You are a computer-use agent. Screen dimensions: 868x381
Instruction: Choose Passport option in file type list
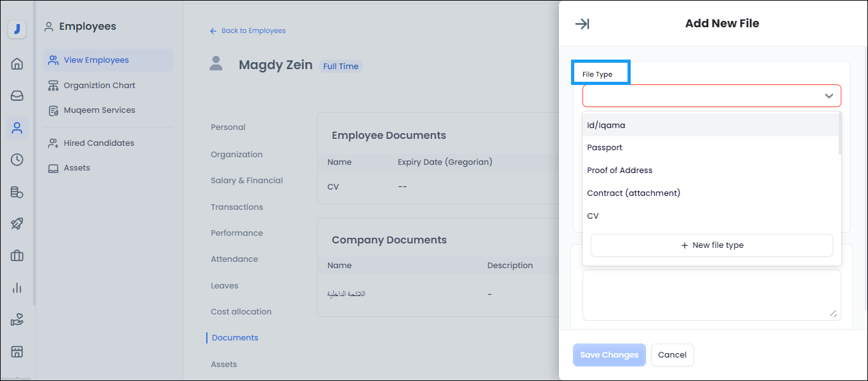click(604, 148)
